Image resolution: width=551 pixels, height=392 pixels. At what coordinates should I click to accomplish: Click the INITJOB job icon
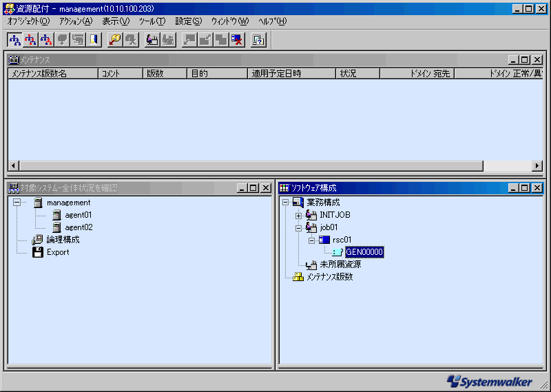[311, 215]
